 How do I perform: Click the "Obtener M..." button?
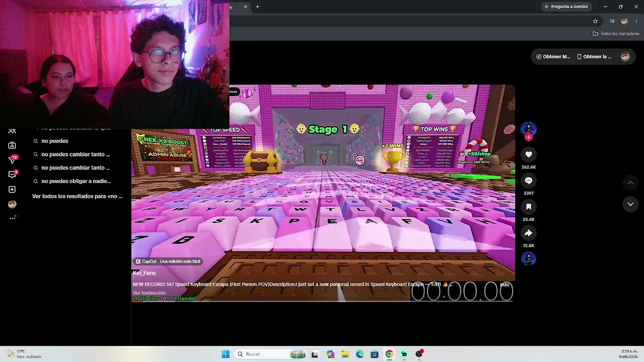553,57
